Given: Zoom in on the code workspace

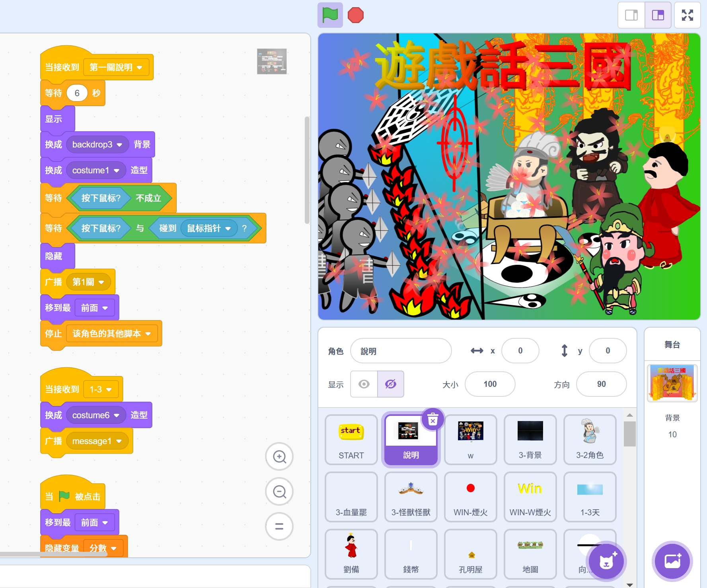Looking at the screenshot, I should pyautogui.click(x=279, y=457).
